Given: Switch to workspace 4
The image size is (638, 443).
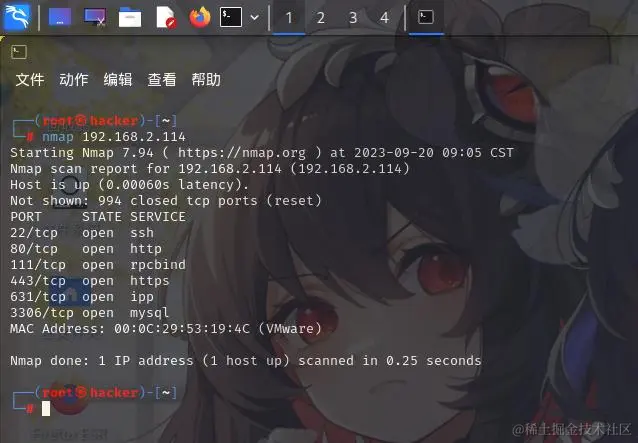Looking at the screenshot, I should [385, 18].
